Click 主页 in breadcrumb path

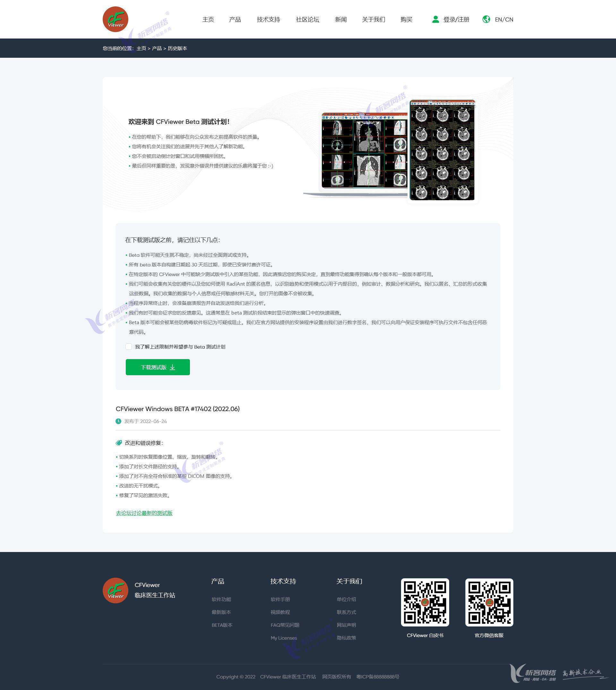(141, 48)
